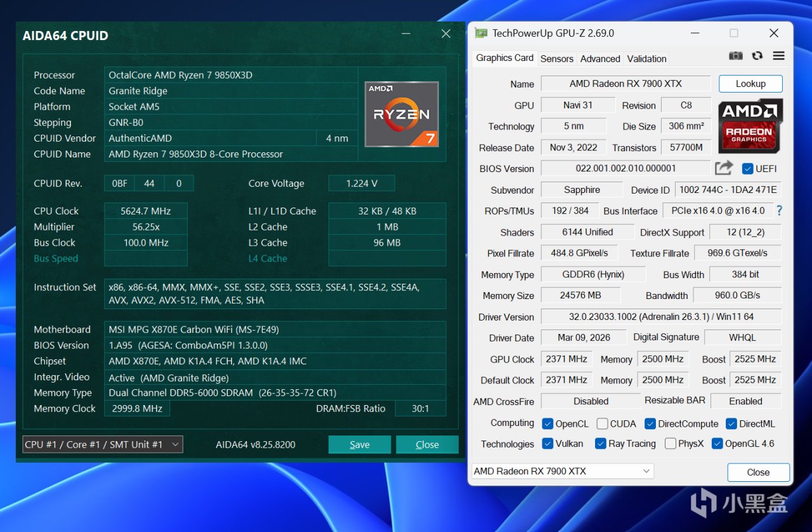Click the GPU Name field value

[x=625, y=84]
